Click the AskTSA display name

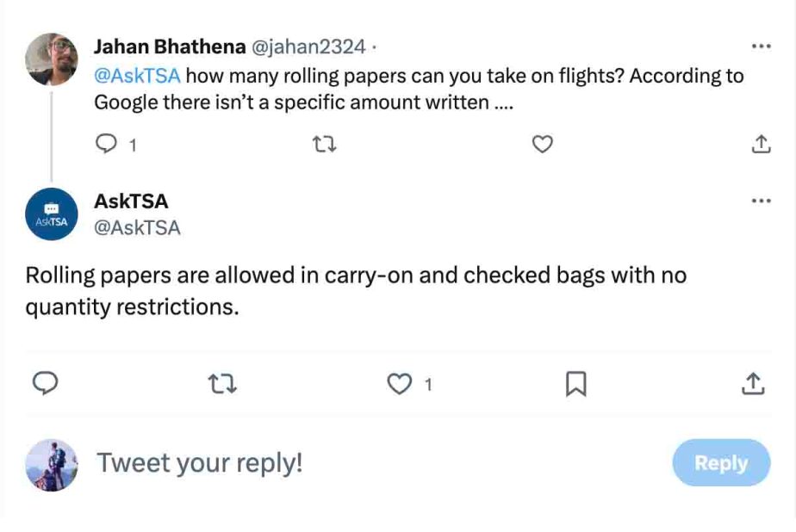point(131,201)
